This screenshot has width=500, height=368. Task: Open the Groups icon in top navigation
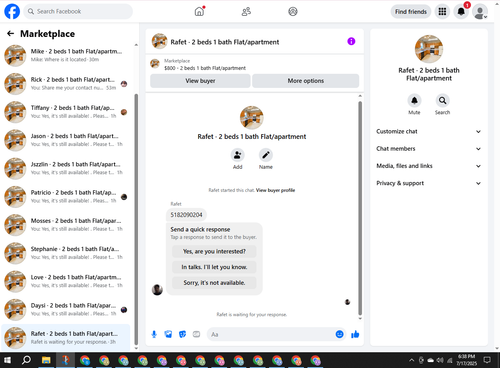[x=293, y=12]
